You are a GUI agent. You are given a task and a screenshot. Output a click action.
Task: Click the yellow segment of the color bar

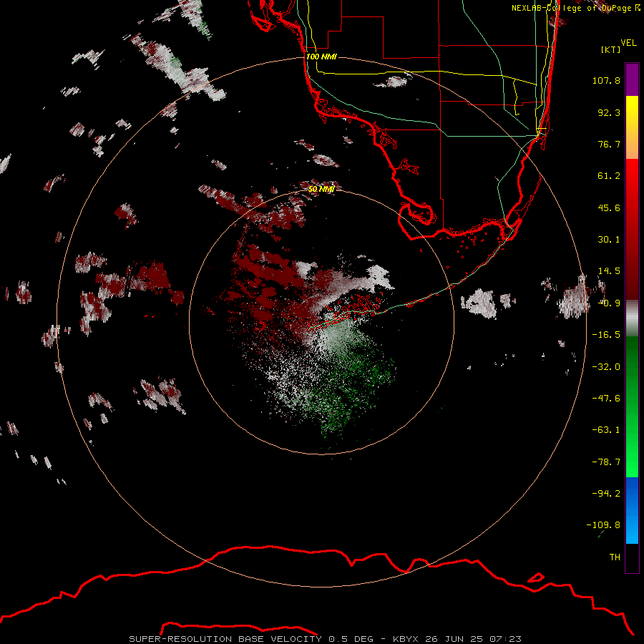coord(632,119)
